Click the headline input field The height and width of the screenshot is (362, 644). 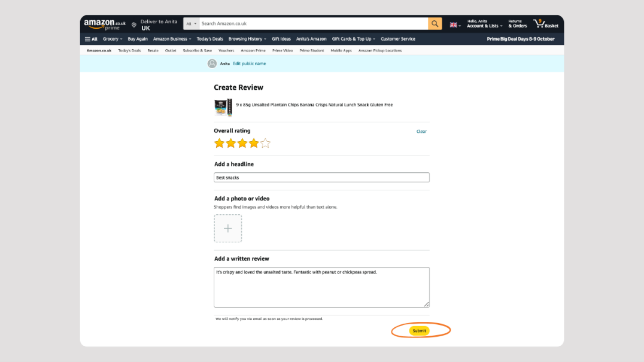click(x=321, y=178)
